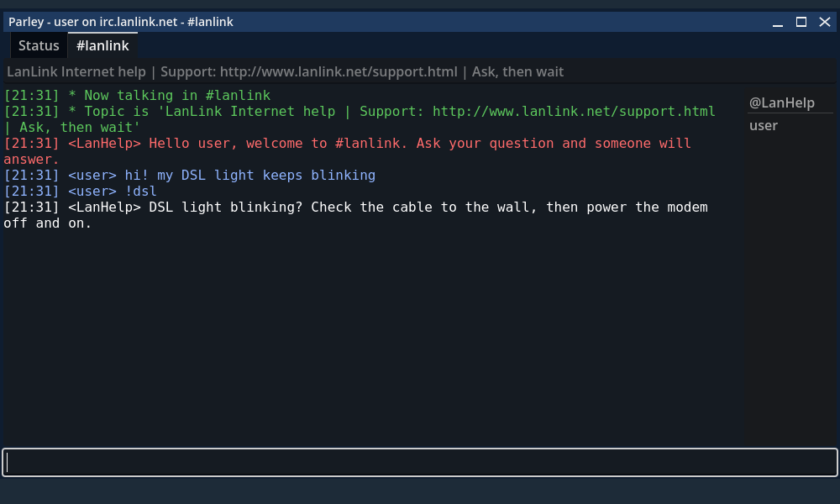Screen dimensions: 840x504
Task: Open support.html link in Topic message
Action: (x=574, y=112)
